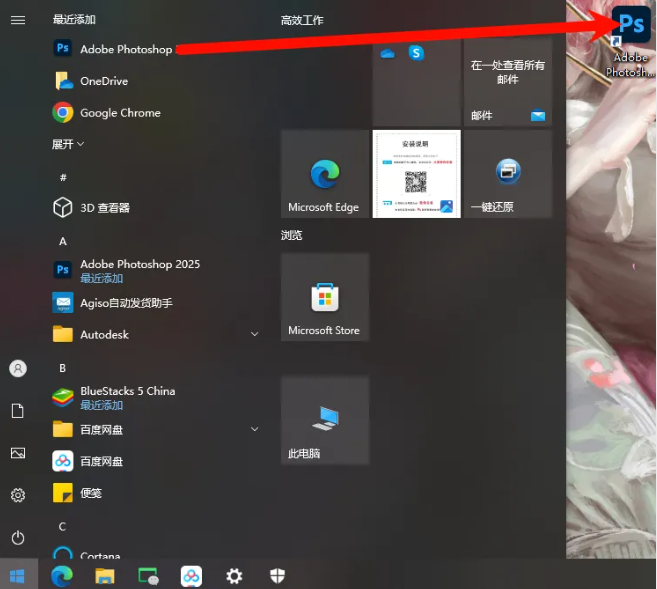
Task: Open the user account icon in Start sidebar
Action: [18, 369]
